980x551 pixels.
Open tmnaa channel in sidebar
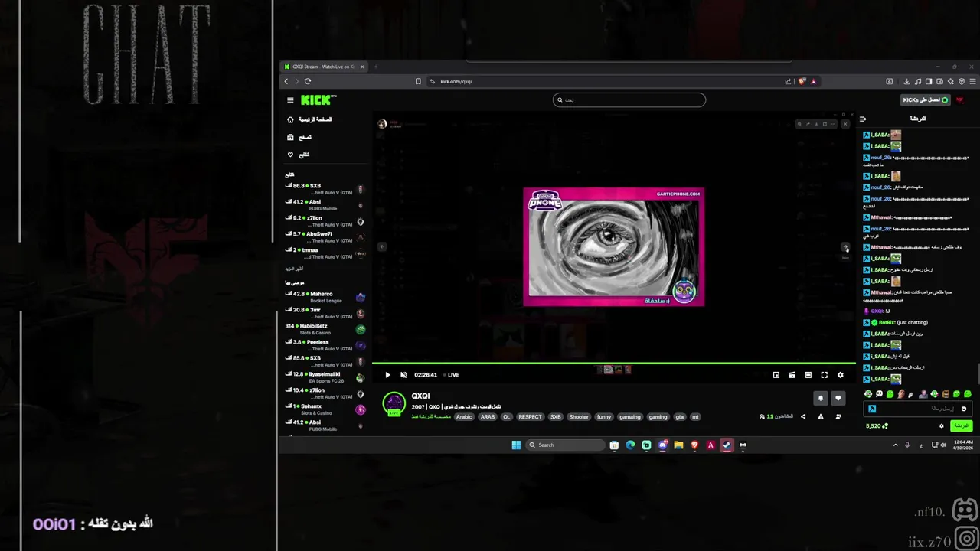click(325, 253)
